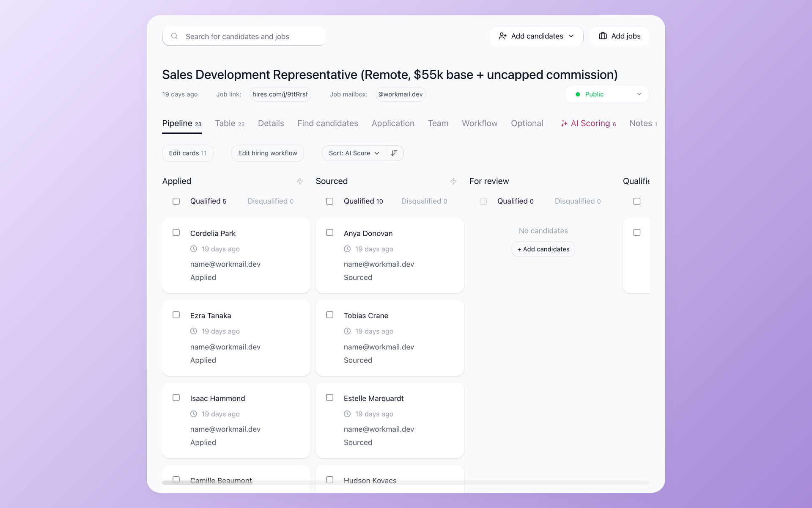Open the Workflow tab
This screenshot has width=812, height=508.
480,124
